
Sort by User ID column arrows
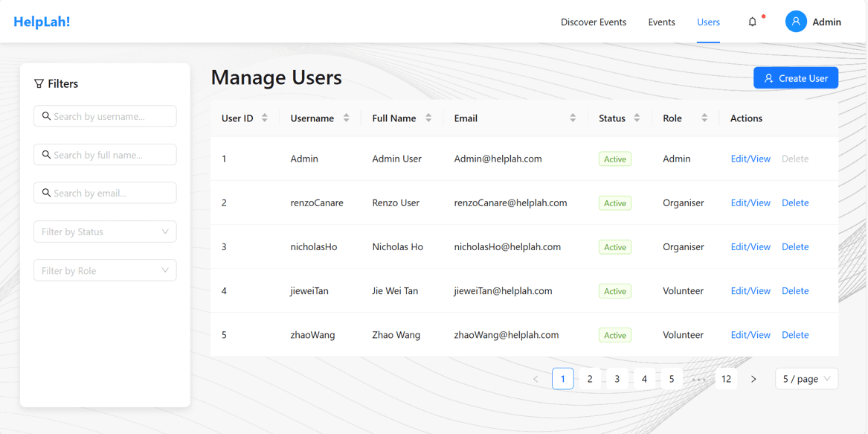pyautogui.click(x=265, y=118)
